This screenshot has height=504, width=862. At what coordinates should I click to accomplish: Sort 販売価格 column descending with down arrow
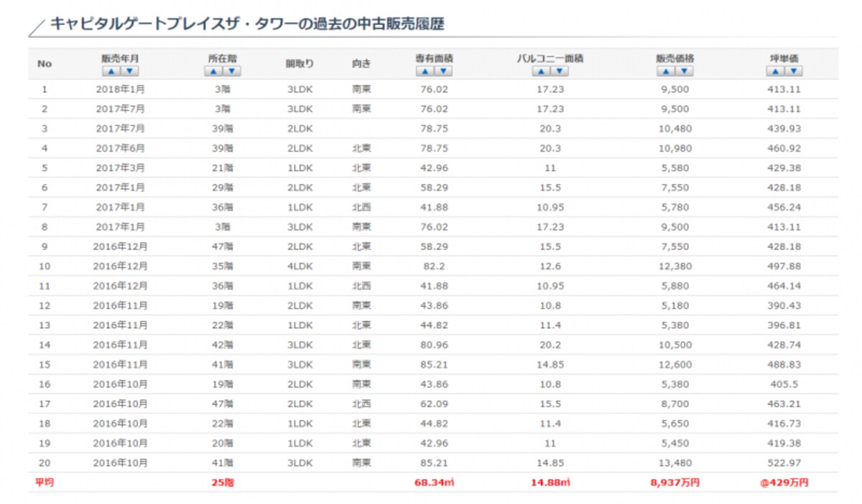pos(684,71)
